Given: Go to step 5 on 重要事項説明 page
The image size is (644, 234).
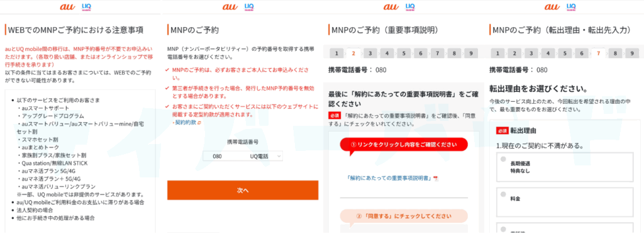Looking at the screenshot, I should [x=404, y=53].
